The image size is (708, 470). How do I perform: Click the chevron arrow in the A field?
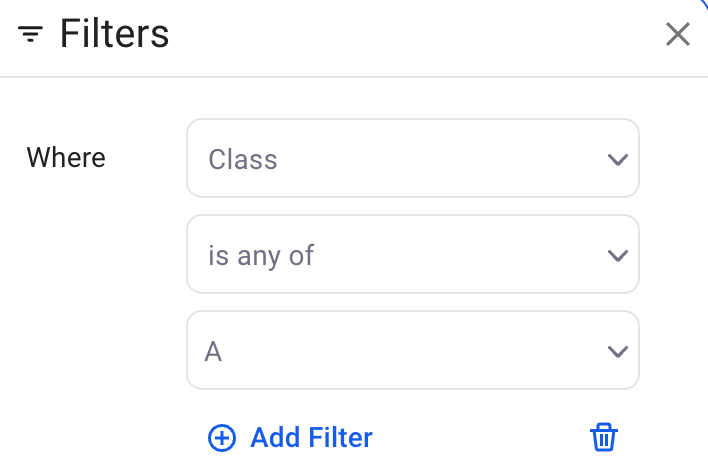tap(617, 351)
